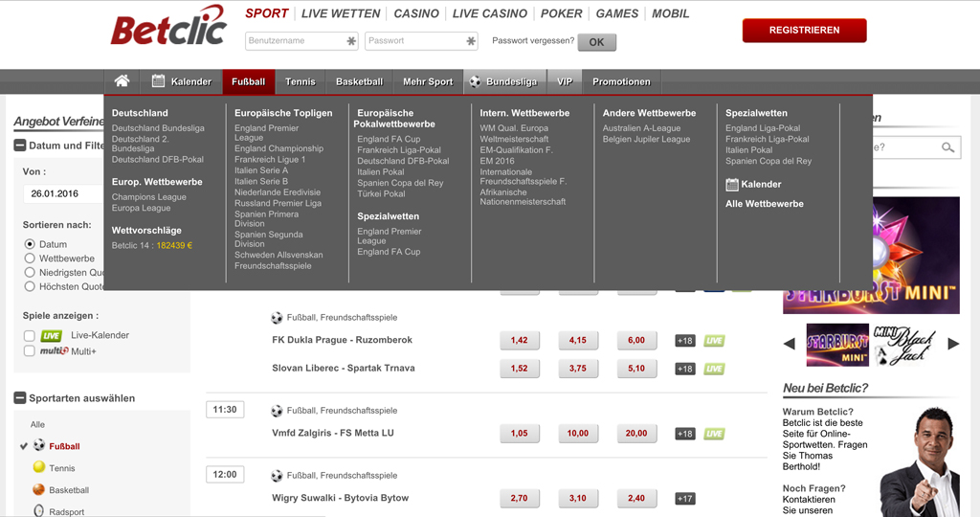The image size is (980, 517).
Task: Open the Kalender calendar icon in nav bar
Action: pos(158,81)
